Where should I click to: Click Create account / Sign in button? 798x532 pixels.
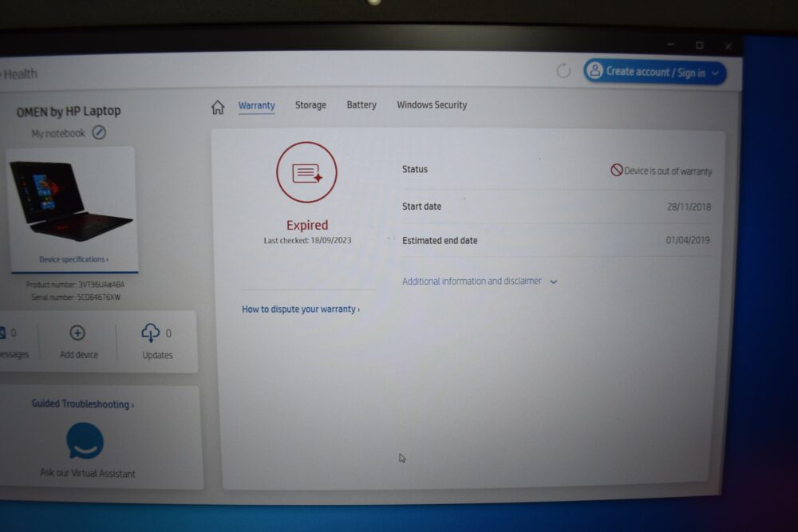point(655,73)
